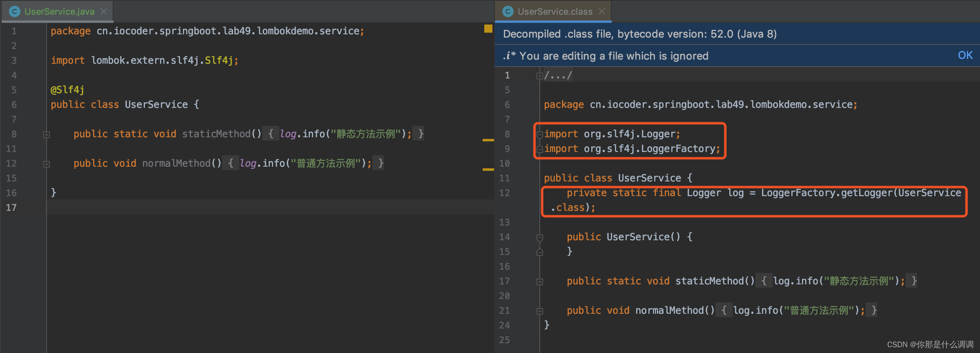Click the fold end marker on constructor closing brace

[539, 252]
